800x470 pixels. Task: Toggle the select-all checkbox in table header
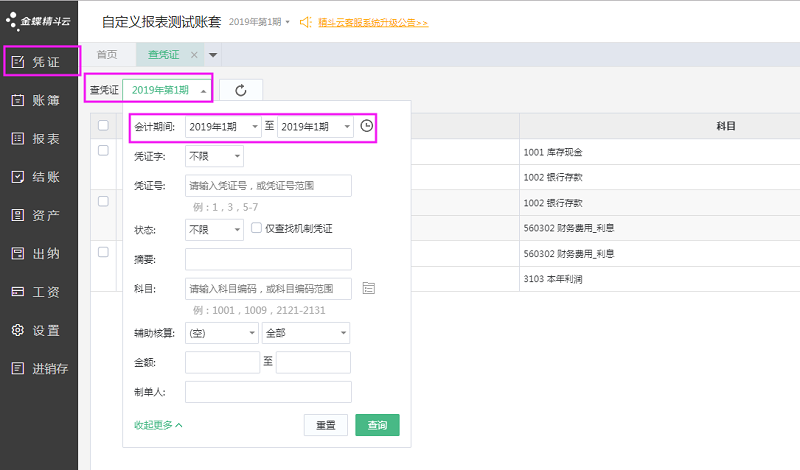[x=103, y=126]
